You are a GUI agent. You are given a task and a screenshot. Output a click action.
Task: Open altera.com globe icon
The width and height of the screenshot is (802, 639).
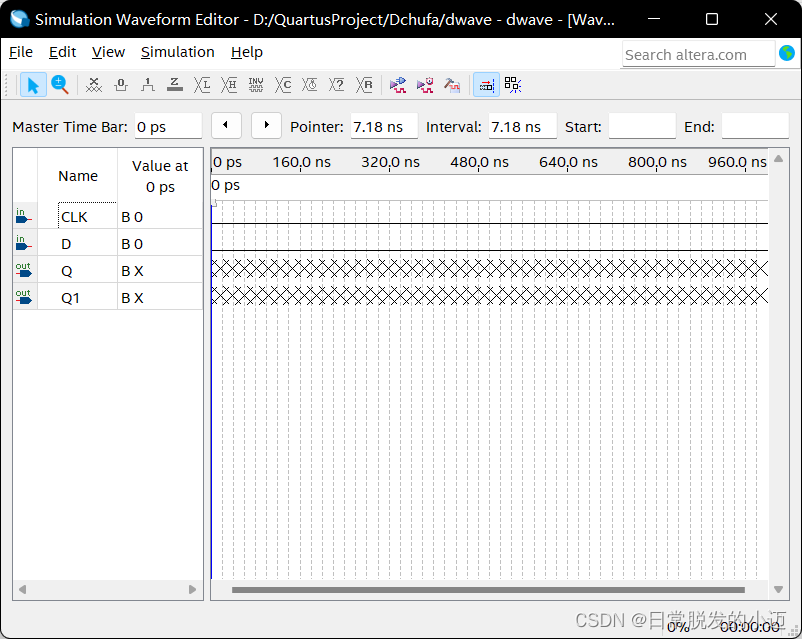pos(787,53)
